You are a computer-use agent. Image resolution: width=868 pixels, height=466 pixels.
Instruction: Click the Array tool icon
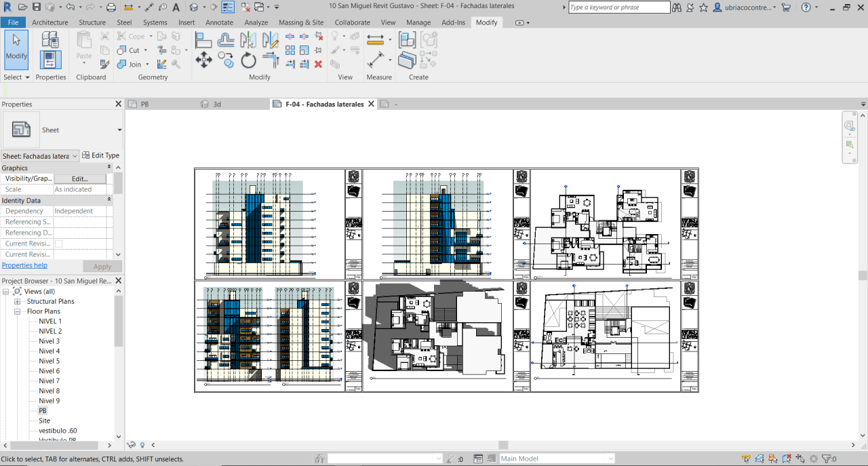pos(290,50)
